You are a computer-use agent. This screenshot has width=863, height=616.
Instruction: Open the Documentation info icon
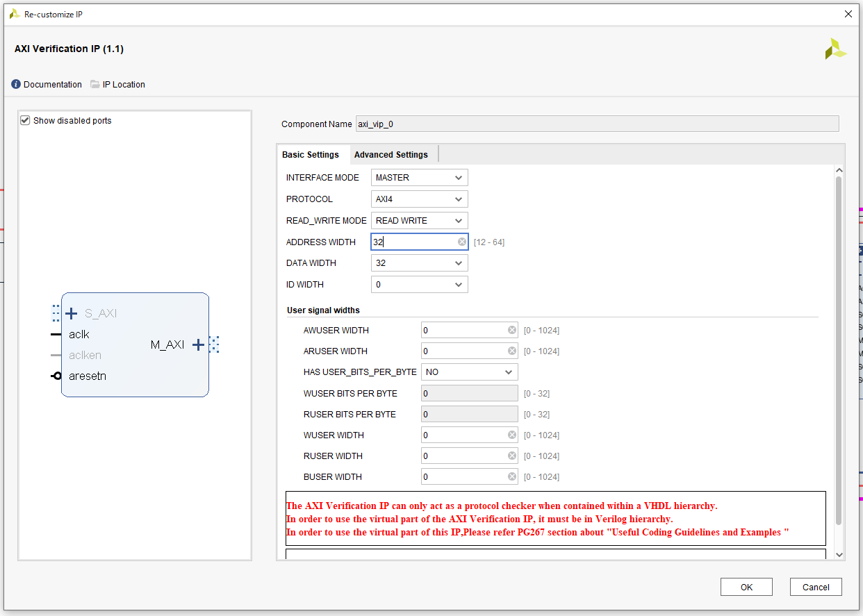(x=15, y=84)
